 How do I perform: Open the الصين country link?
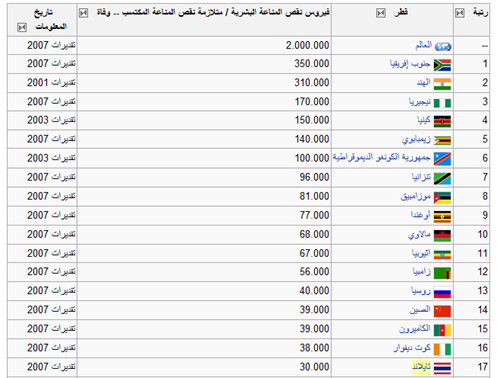pos(420,310)
